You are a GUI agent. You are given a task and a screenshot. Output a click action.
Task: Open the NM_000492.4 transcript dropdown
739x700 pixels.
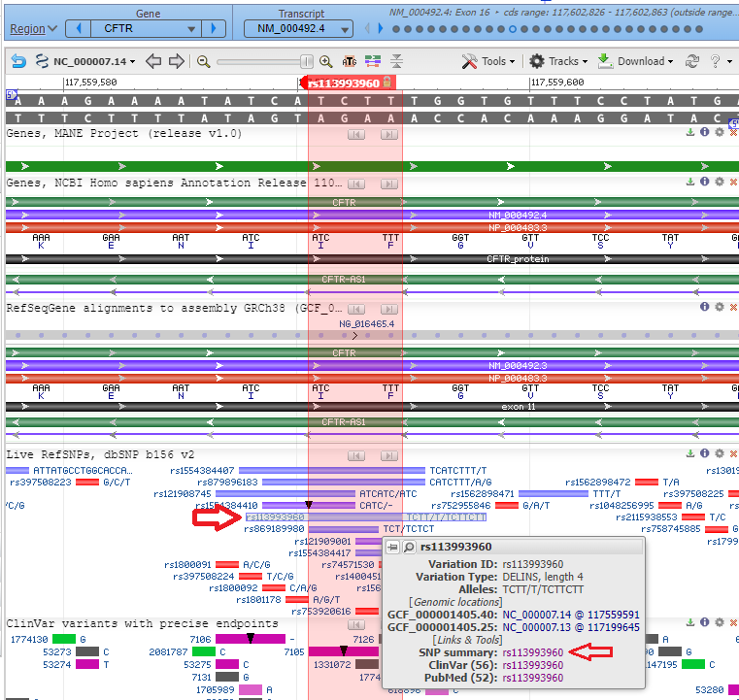(x=298, y=29)
